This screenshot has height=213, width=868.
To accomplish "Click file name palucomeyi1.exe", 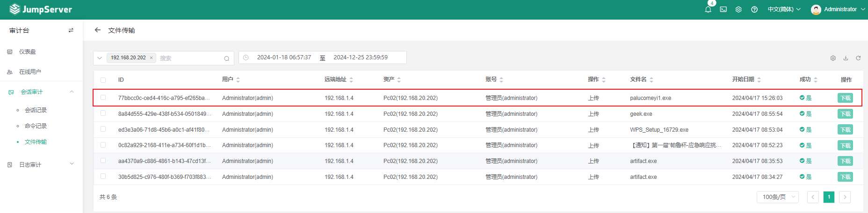I will [651, 98].
